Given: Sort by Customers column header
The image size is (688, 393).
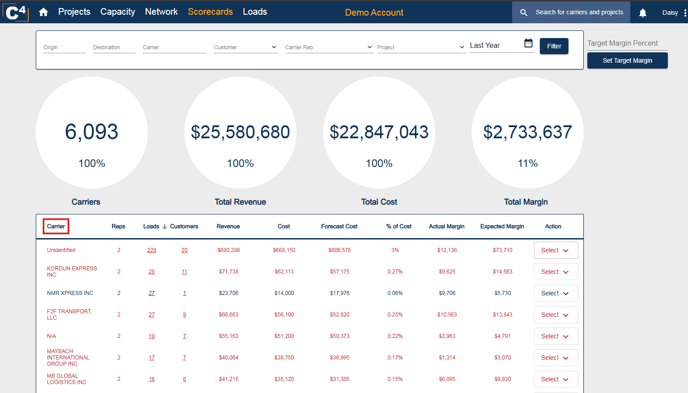Looking at the screenshot, I should pos(184,226).
